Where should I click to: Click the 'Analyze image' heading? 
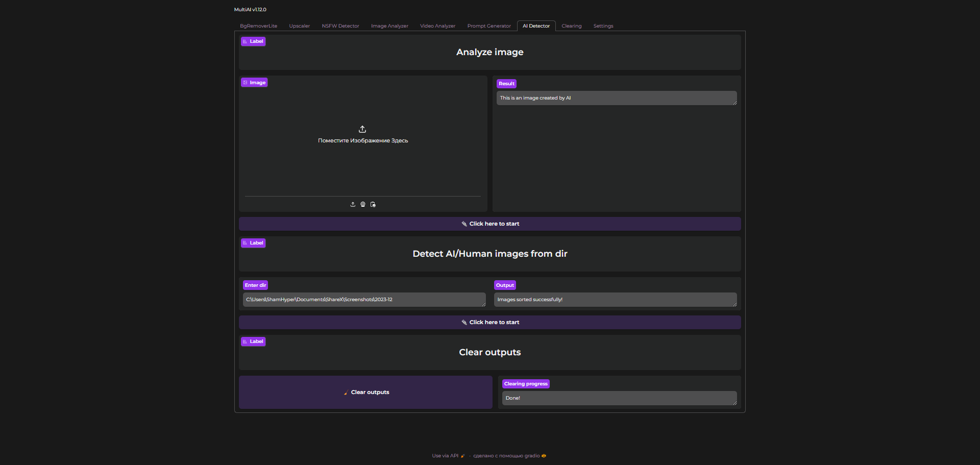click(x=490, y=52)
